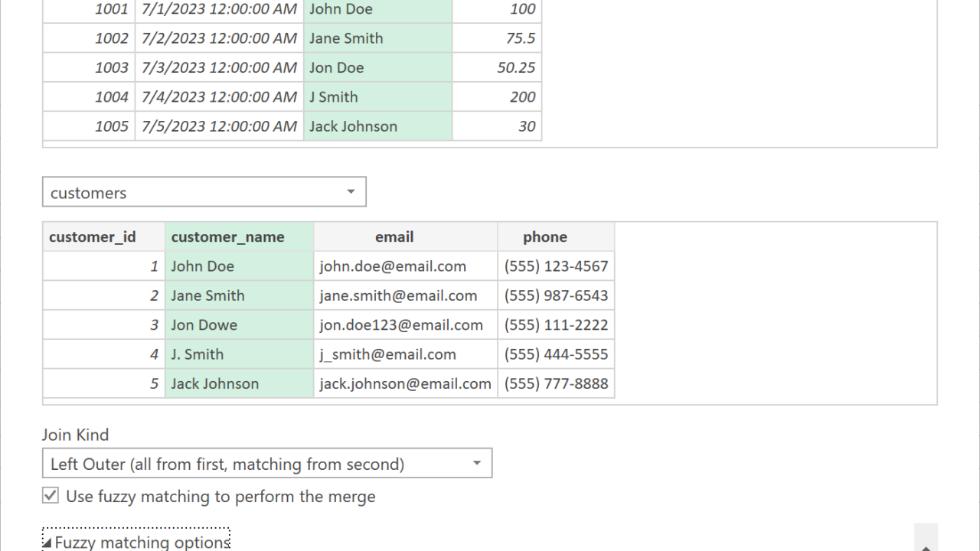Select the customer_name column header
Image resolution: width=980 pixels, height=551 pixels.
click(239, 237)
